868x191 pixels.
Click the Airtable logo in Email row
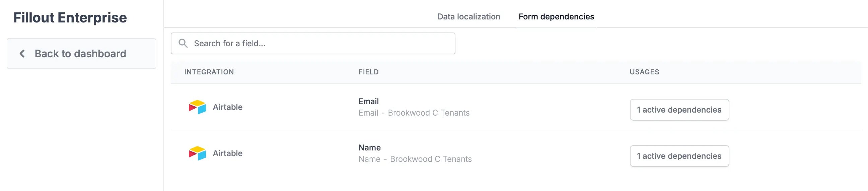click(197, 107)
